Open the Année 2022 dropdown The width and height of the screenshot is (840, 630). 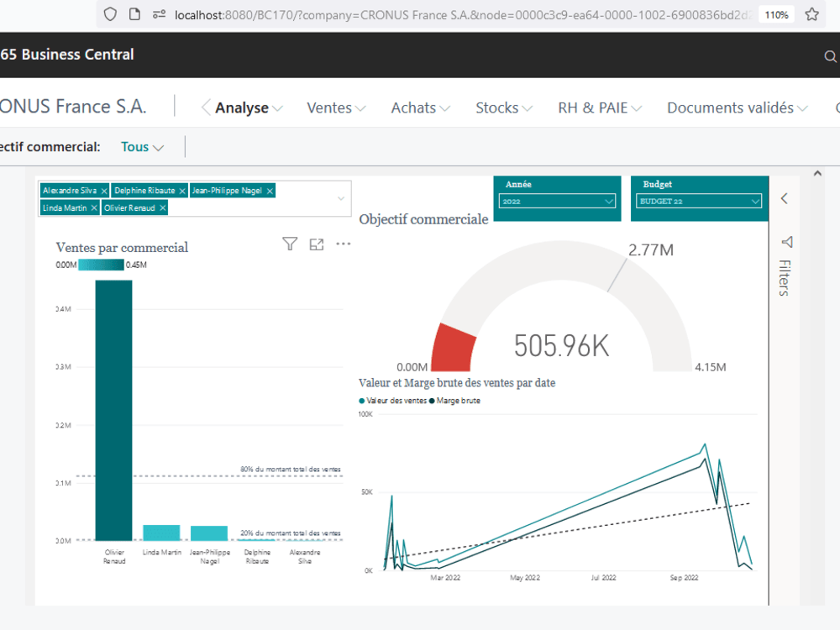pyautogui.click(x=557, y=202)
